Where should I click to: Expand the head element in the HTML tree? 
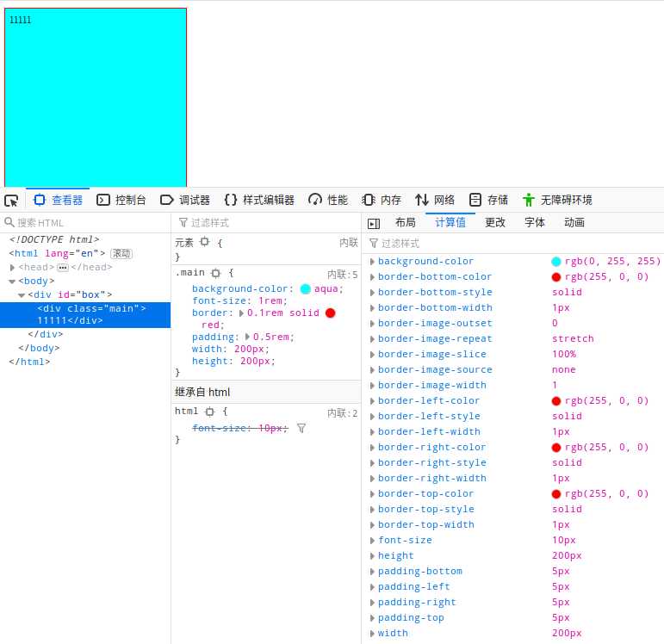pyautogui.click(x=12, y=268)
